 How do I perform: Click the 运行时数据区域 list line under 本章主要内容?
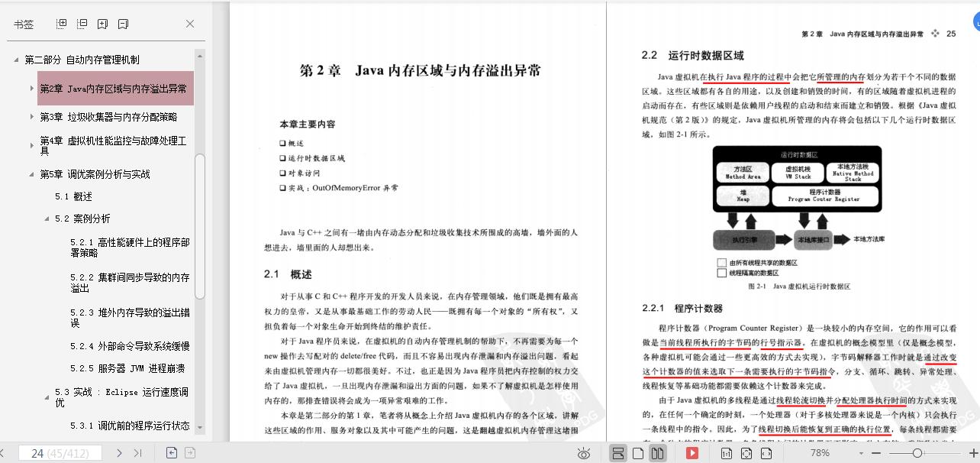tap(312, 158)
